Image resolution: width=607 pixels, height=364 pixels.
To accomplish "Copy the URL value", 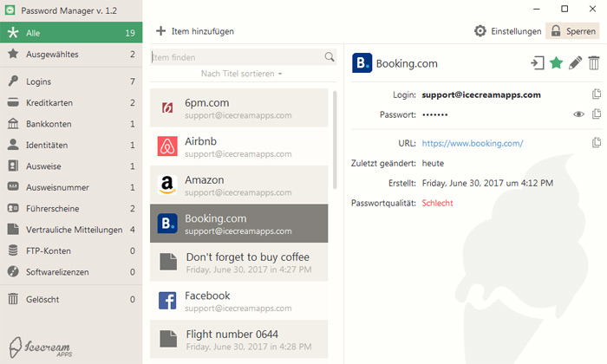I will tap(597, 143).
